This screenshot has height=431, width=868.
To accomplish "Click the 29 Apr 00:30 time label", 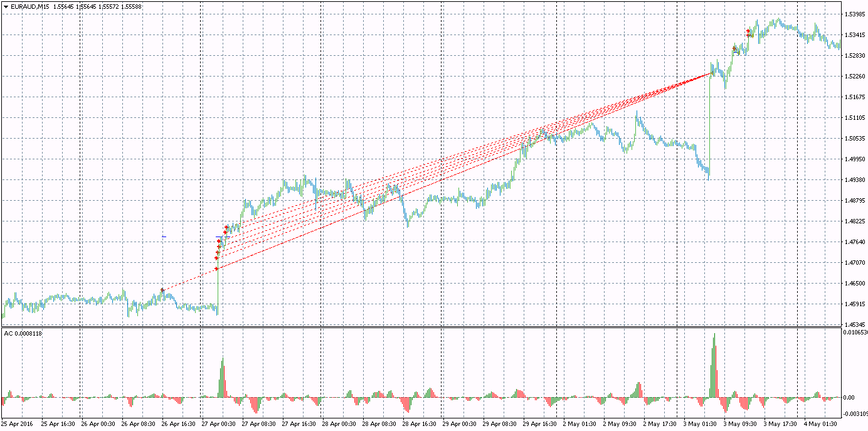I will coord(459,424).
